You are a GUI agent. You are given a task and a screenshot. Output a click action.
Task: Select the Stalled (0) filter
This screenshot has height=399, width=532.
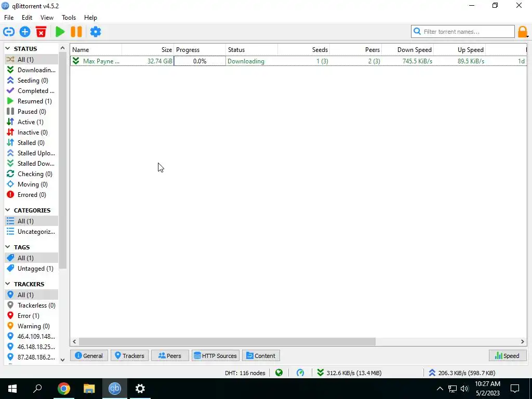click(31, 143)
